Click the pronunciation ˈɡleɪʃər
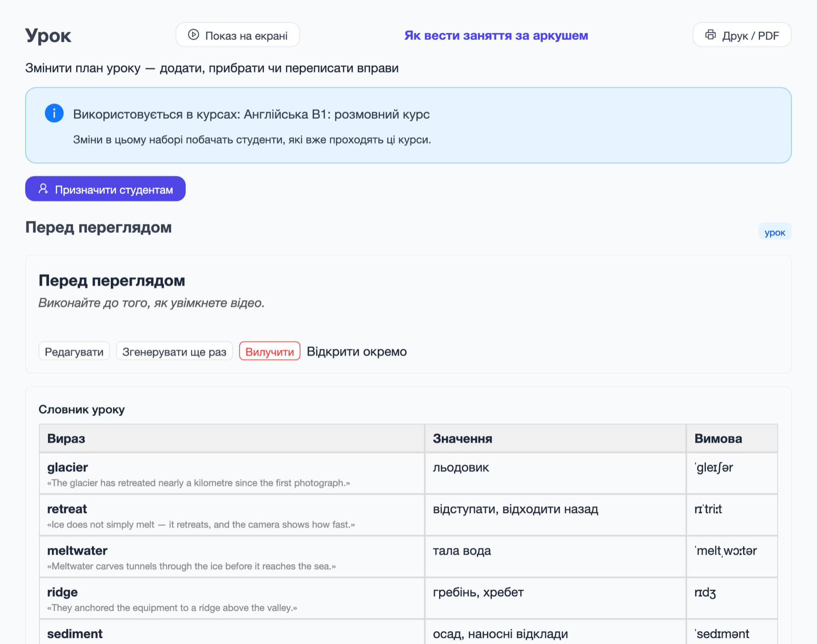 click(x=713, y=467)
